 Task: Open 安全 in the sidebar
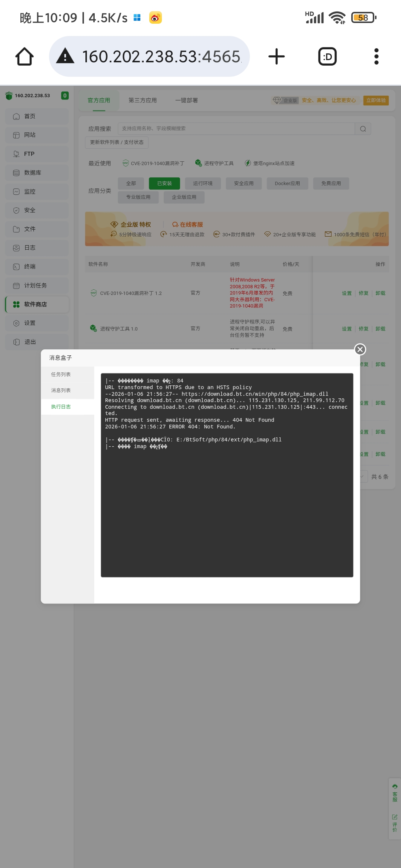(x=37, y=210)
